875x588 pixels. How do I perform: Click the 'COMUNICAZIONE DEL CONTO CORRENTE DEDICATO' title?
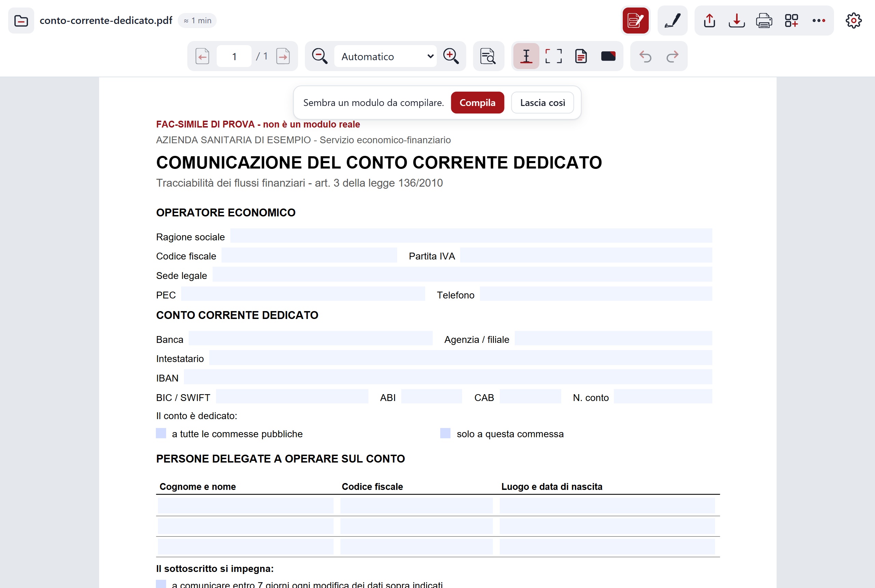(x=379, y=163)
